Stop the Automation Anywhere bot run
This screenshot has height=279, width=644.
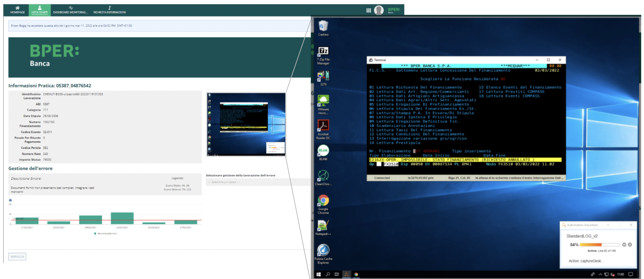tap(630, 244)
